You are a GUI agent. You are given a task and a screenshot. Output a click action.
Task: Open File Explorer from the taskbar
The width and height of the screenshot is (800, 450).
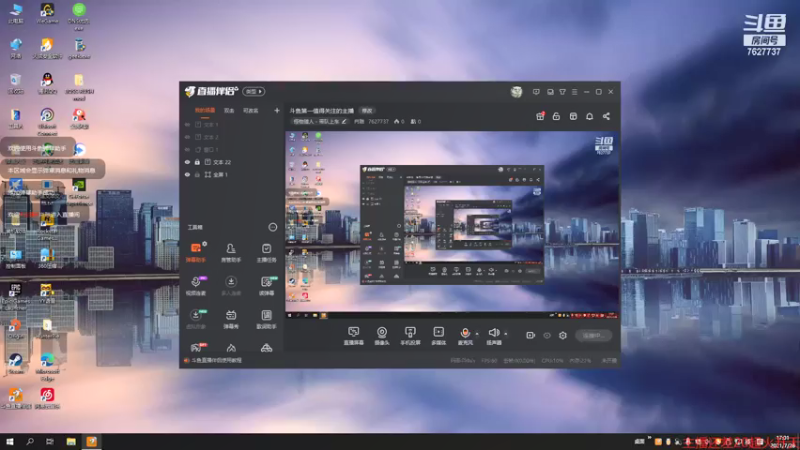[x=71, y=441]
